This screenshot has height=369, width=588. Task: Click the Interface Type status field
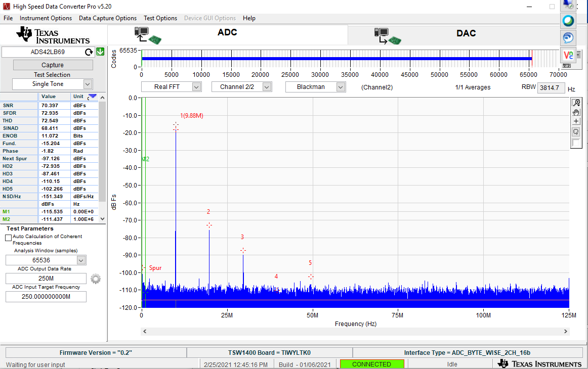(467, 352)
